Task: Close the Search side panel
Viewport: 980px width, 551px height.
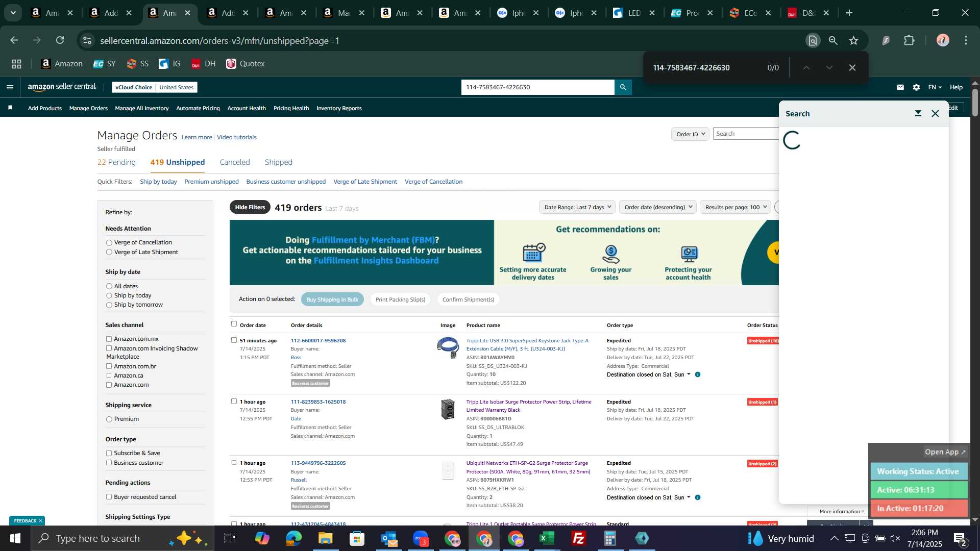Action: point(935,113)
